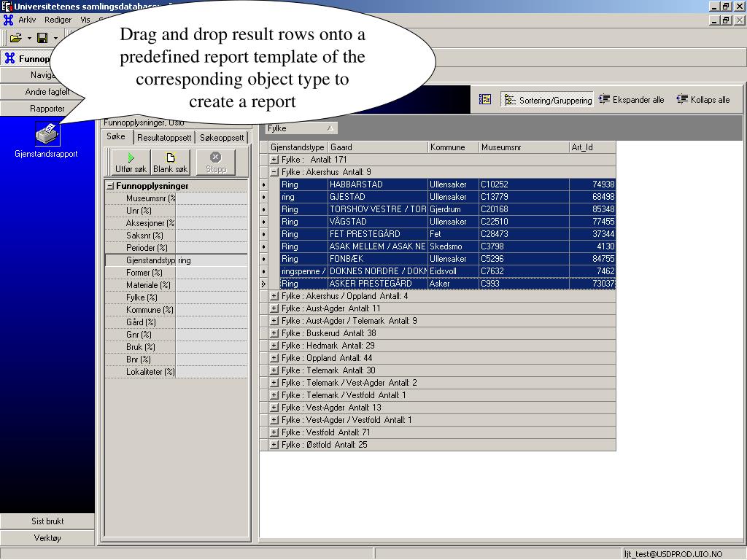The image size is (747, 560).
Task: Clear the form with Blank søk
Action: [x=170, y=163]
